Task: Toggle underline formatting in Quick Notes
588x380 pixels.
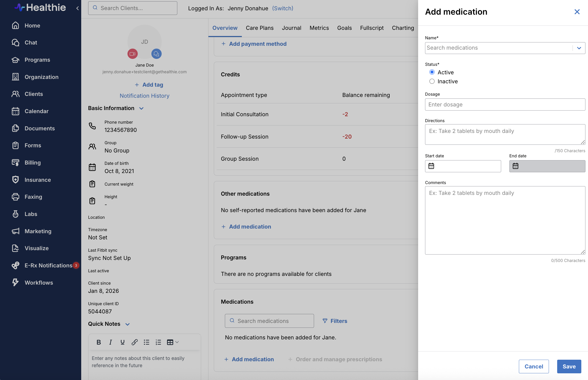Action: coord(123,342)
